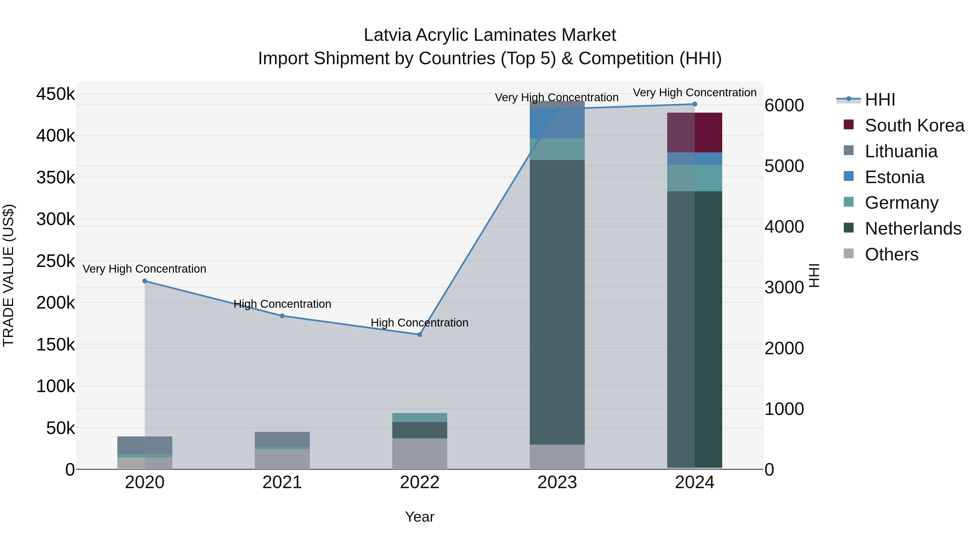Click the Estonia legend color swatch

click(848, 176)
